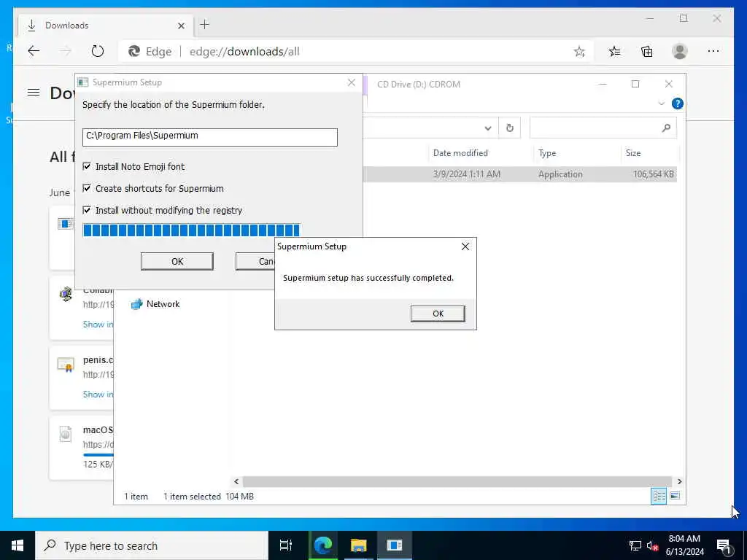Open Edge Collections
The width and height of the screenshot is (747, 560).
[x=646, y=52]
